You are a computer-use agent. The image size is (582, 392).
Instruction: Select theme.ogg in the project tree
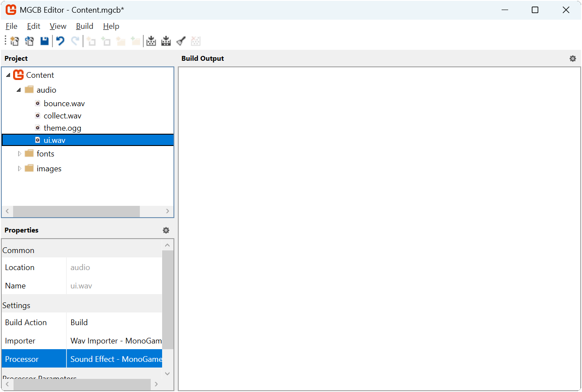pos(62,128)
